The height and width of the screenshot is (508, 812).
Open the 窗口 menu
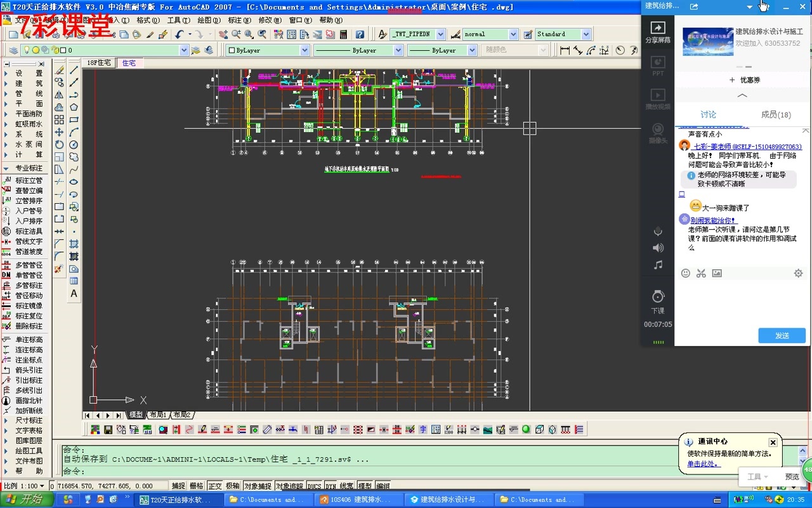tap(300, 20)
